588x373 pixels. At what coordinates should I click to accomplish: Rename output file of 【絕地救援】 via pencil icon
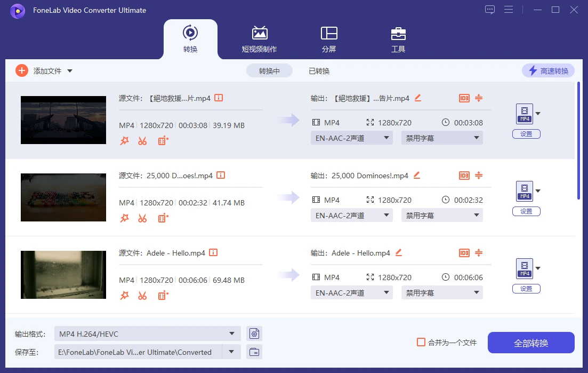[418, 98]
